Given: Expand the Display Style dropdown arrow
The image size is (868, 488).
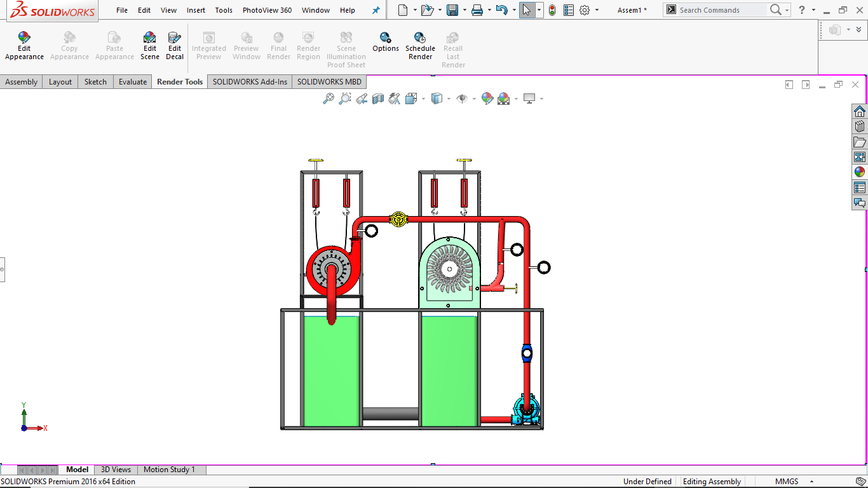Looking at the screenshot, I should click(x=449, y=99).
